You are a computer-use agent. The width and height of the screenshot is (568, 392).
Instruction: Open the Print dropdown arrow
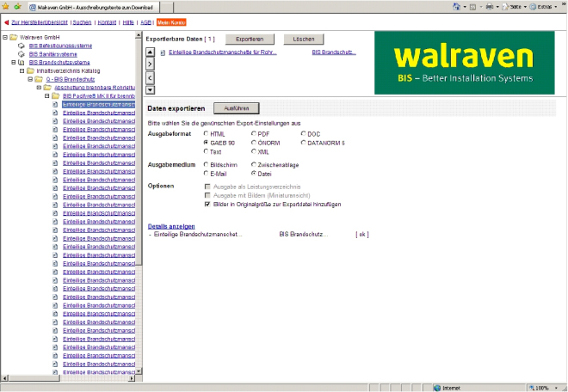[x=497, y=7]
